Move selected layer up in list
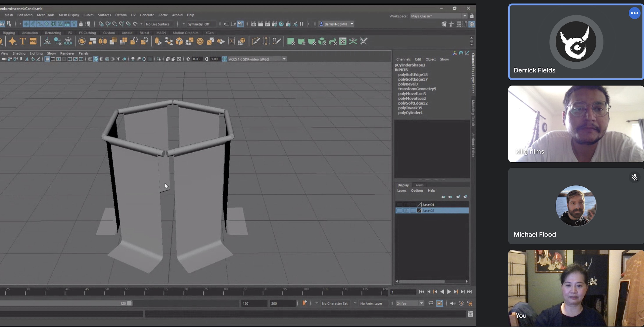This screenshot has height=327, width=644. pyautogui.click(x=443, y=197)
